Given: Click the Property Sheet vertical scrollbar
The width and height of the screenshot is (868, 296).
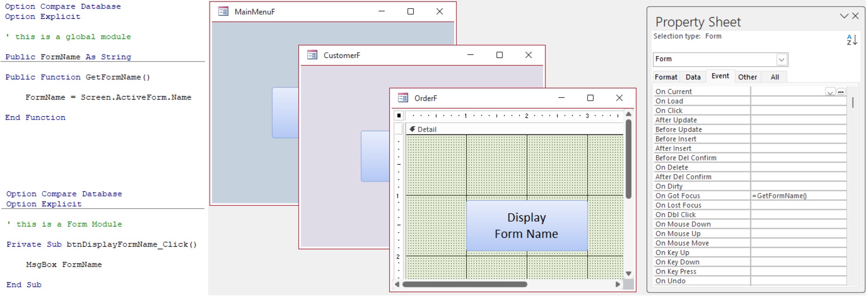Looking at the screenshot, I should [x=853, y=102].
